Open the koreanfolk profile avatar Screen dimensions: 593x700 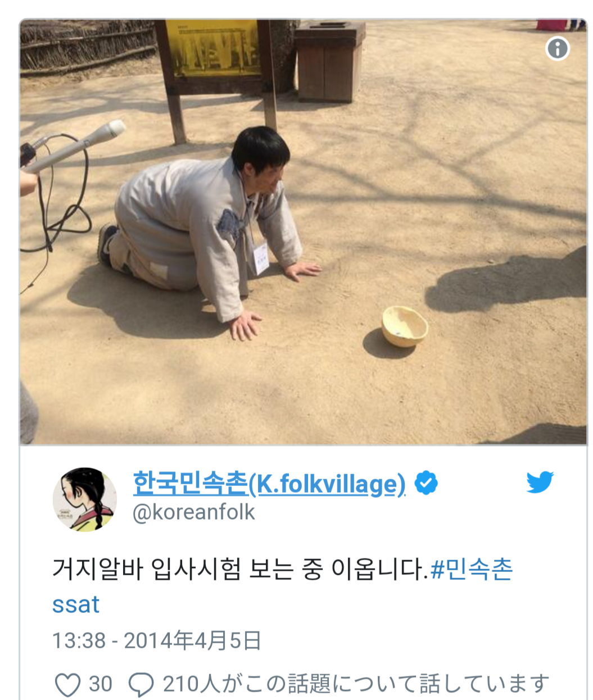coord(84,498)
